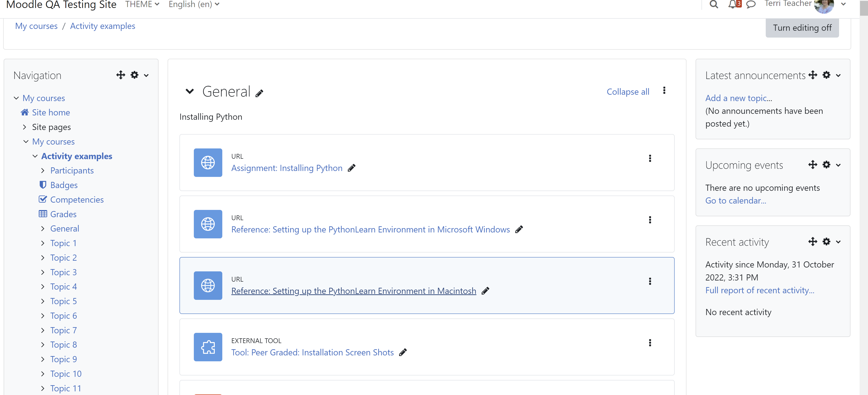Open the THEME menu

142,4
